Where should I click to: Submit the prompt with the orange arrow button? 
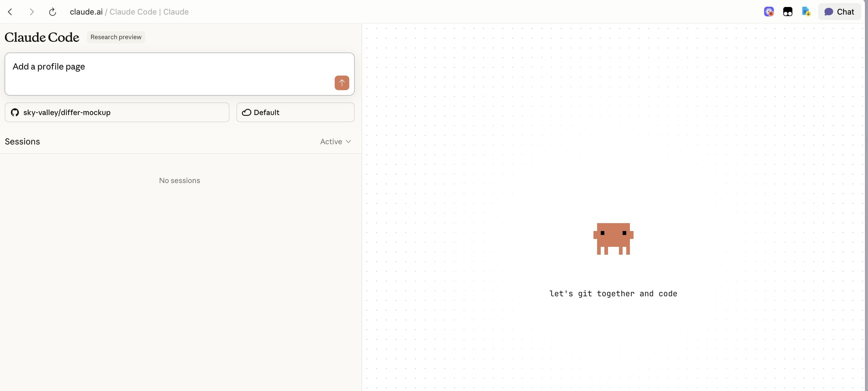[342, 83]
